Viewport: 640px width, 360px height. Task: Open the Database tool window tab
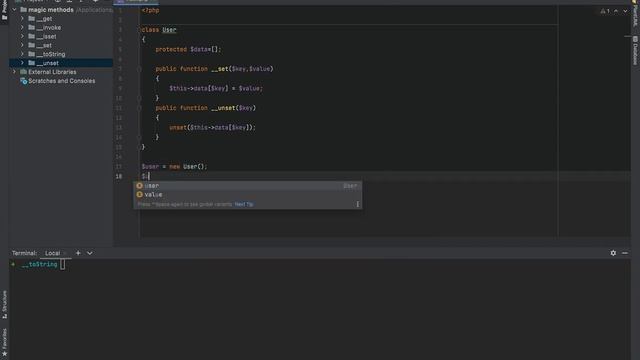pyautogui.click(x=635, y=51)
